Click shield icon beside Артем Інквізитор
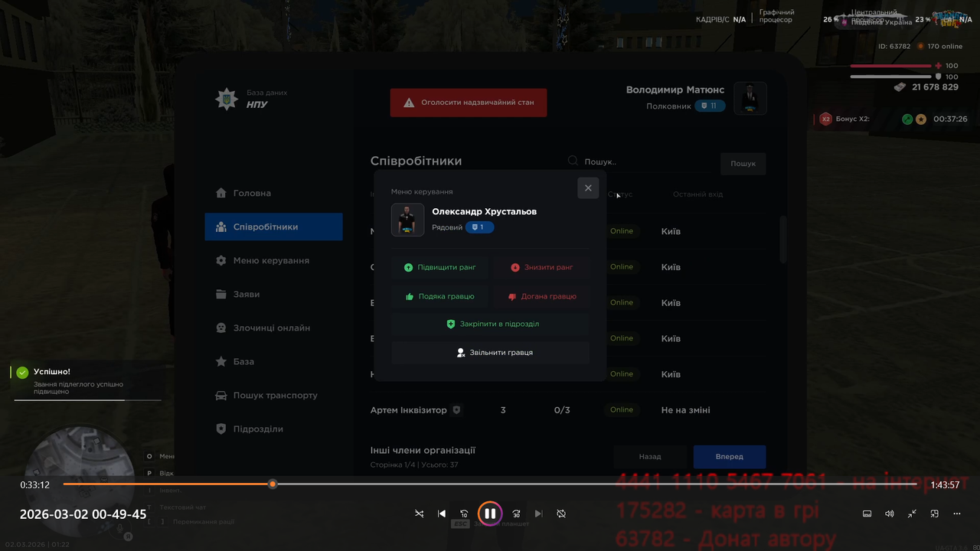Viewport: 980px width, 551px height. 456,410
